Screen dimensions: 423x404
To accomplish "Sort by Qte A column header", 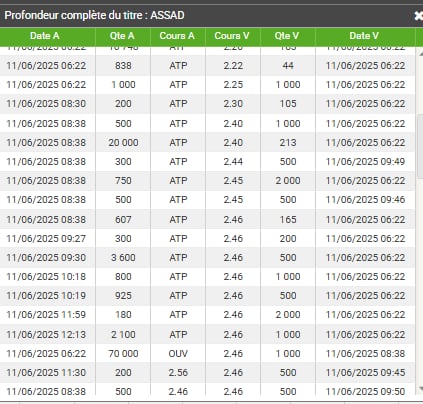I will coord(123,36).
